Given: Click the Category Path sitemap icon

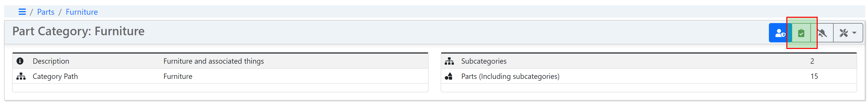Looking at the screenshot, I should tap(21, 76).
